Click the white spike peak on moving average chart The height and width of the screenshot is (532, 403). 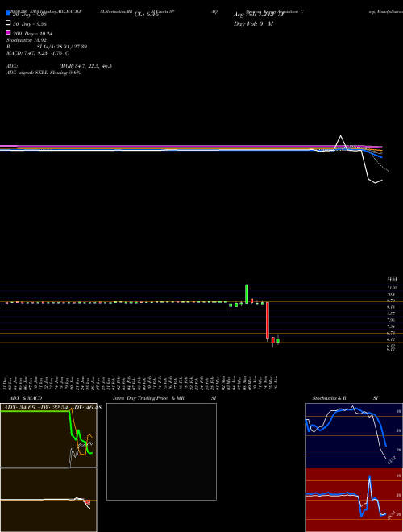341,137
